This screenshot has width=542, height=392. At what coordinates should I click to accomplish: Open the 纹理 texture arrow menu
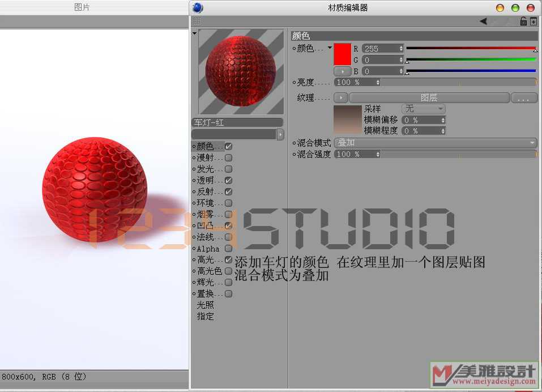pos(341,98)
